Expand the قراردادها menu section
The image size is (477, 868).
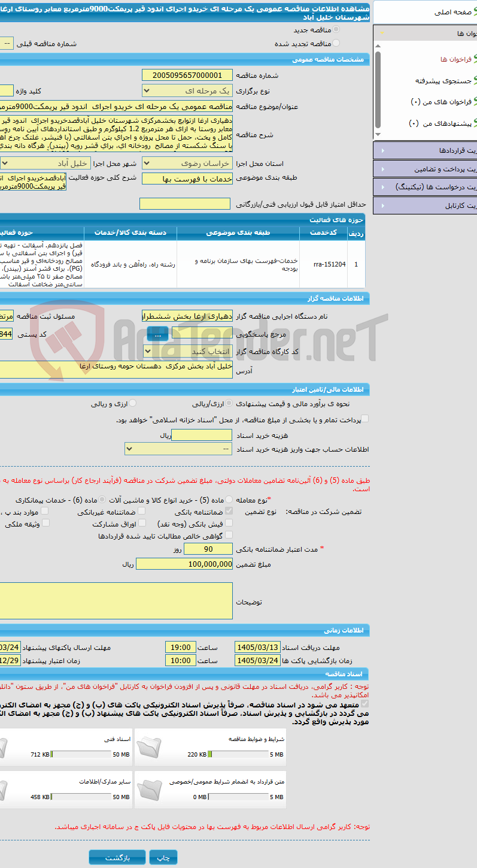[424, 150]
